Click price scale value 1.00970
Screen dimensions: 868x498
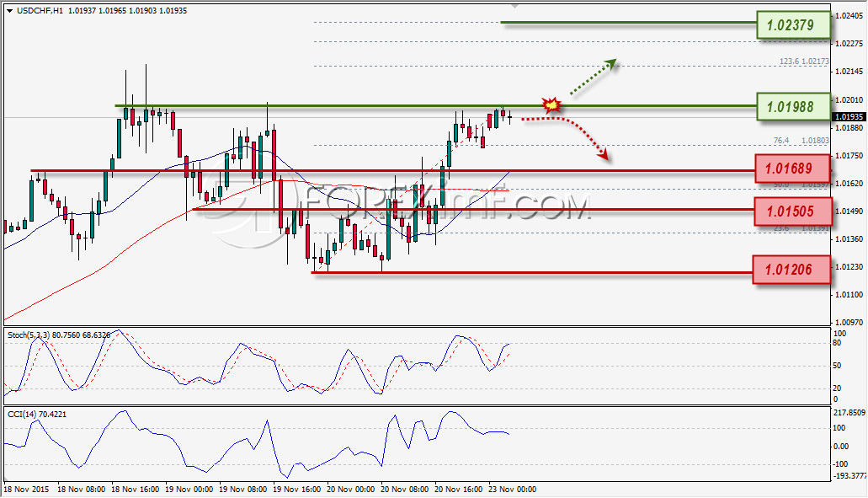(849, 323)
